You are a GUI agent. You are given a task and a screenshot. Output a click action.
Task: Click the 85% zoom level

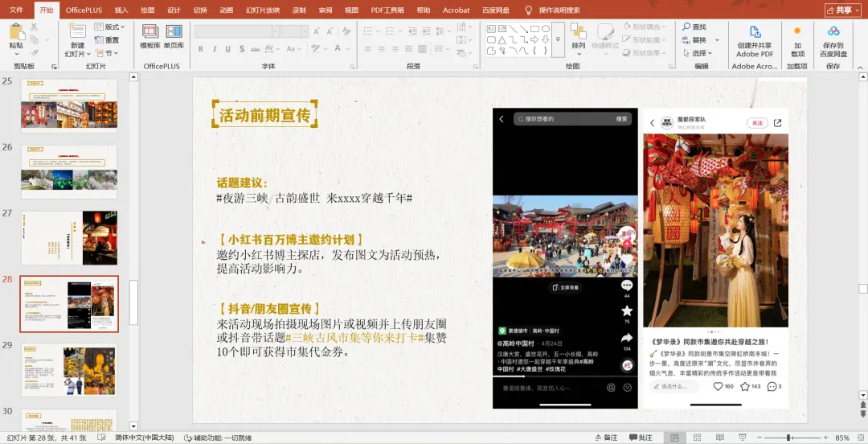point(842,438)
